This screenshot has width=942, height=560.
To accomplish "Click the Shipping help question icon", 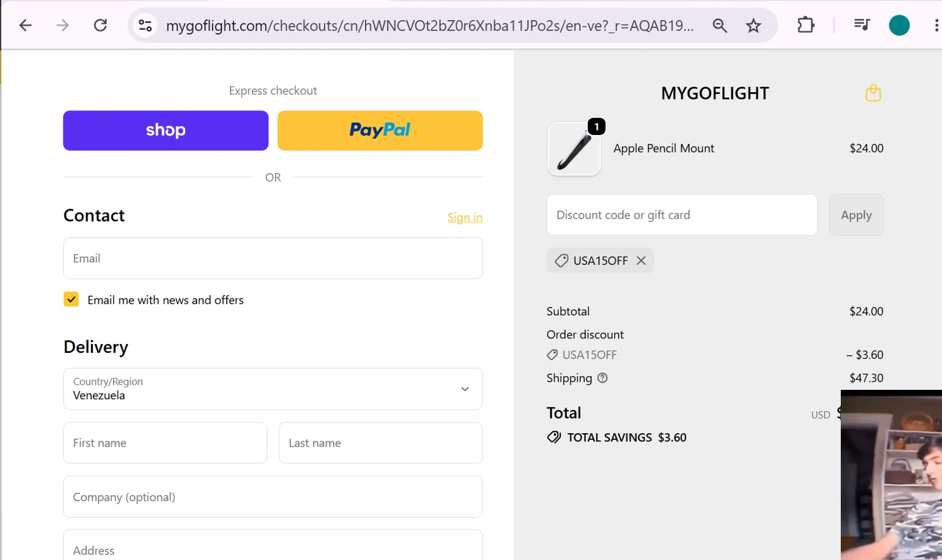I will (602, 378).
